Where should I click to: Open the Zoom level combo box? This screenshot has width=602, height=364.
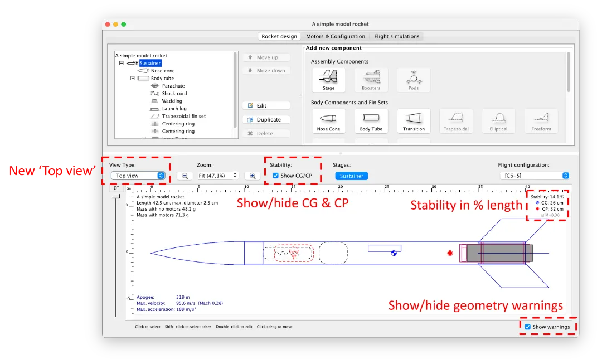(x=218, y=176)
